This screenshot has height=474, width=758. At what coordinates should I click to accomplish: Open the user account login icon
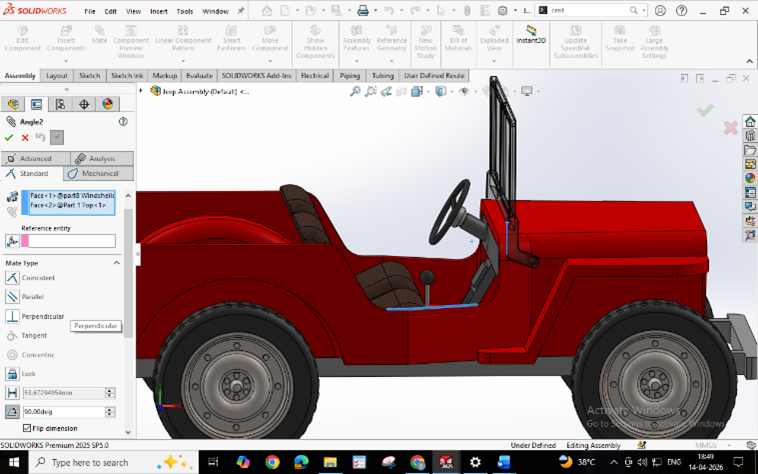660,10
